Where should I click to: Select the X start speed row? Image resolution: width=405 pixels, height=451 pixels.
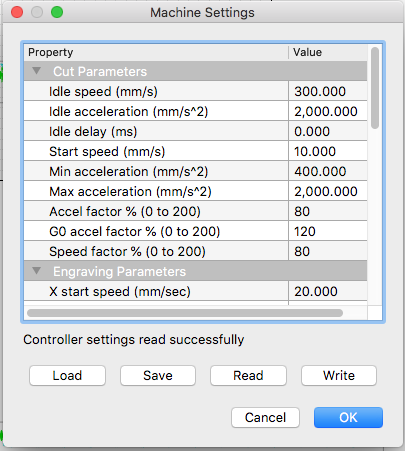point(195,291)
